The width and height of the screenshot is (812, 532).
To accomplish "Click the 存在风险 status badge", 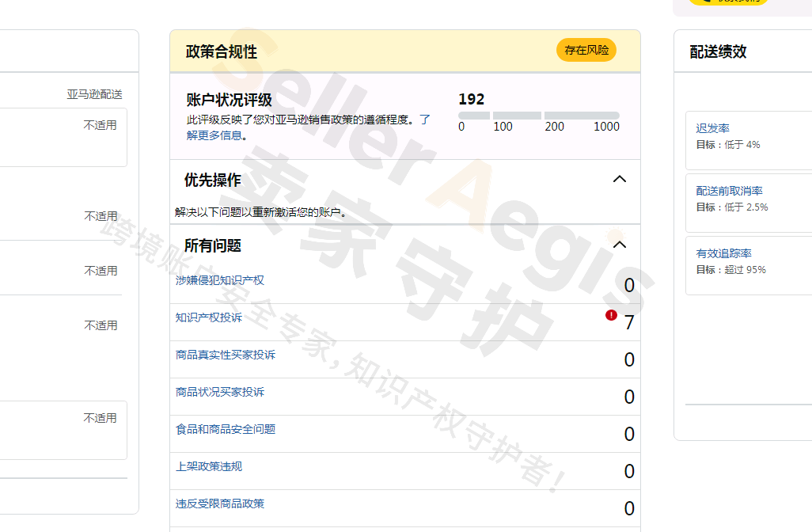I will click(x=586, y=50).
